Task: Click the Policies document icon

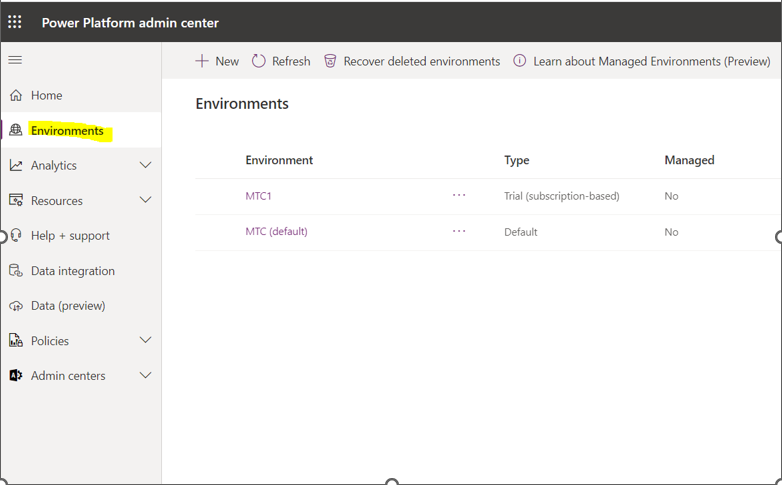Action: tap(16, 340)
